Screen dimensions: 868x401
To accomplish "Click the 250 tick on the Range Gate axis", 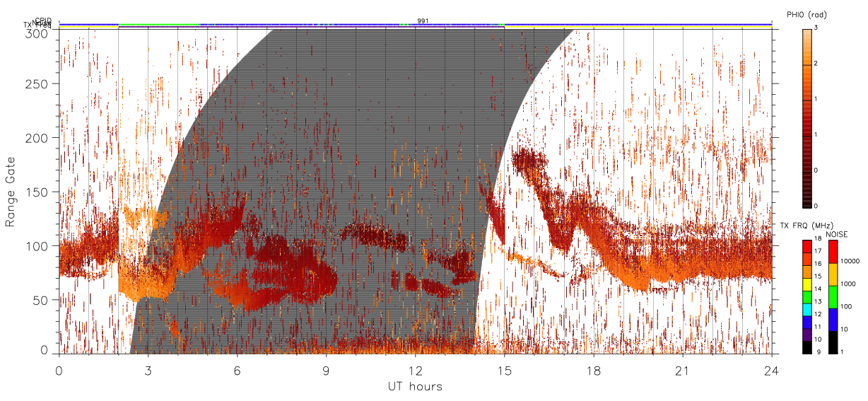I will [37, 83].
